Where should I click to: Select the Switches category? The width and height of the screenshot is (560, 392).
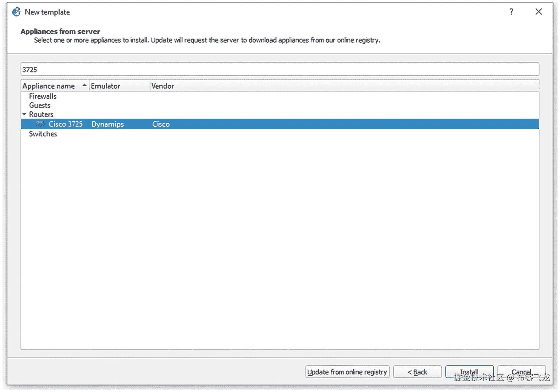click(43, 134)
